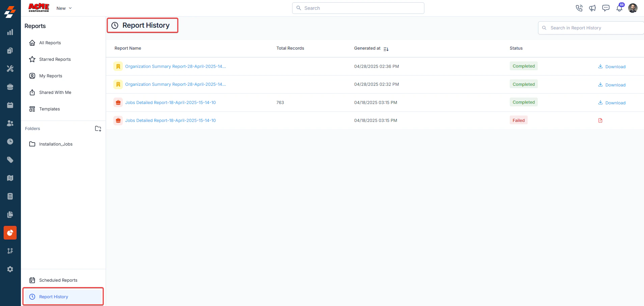Open the wrench and screwdriver sidebar icon

click(x=10, y=69)
